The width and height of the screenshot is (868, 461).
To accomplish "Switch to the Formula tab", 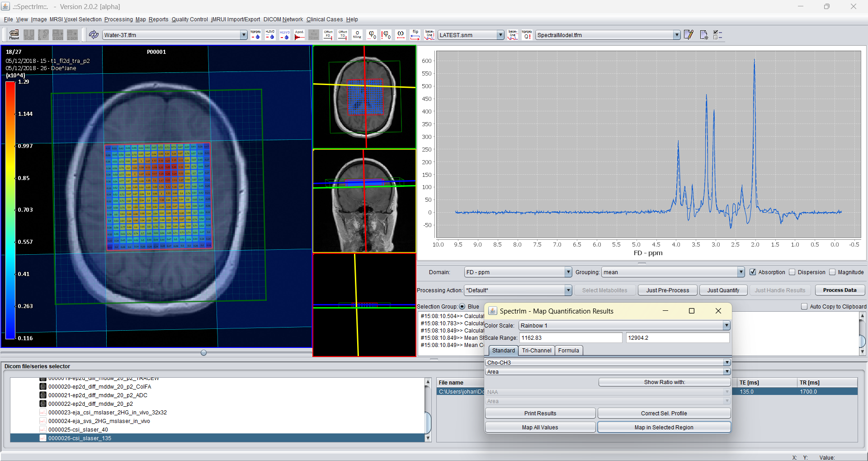I will tap(568, 350).
